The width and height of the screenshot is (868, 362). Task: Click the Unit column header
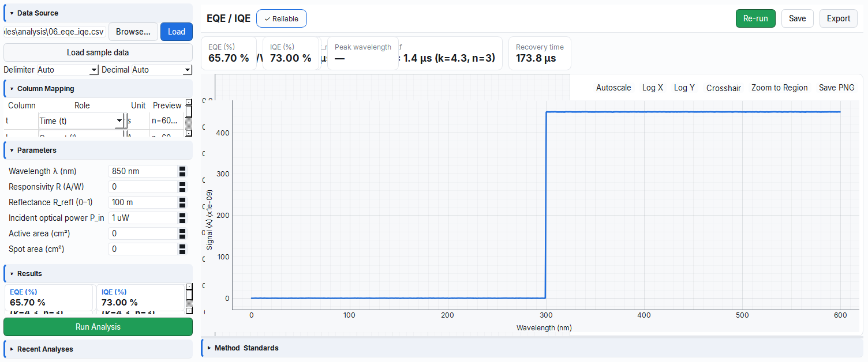(139, 105)
